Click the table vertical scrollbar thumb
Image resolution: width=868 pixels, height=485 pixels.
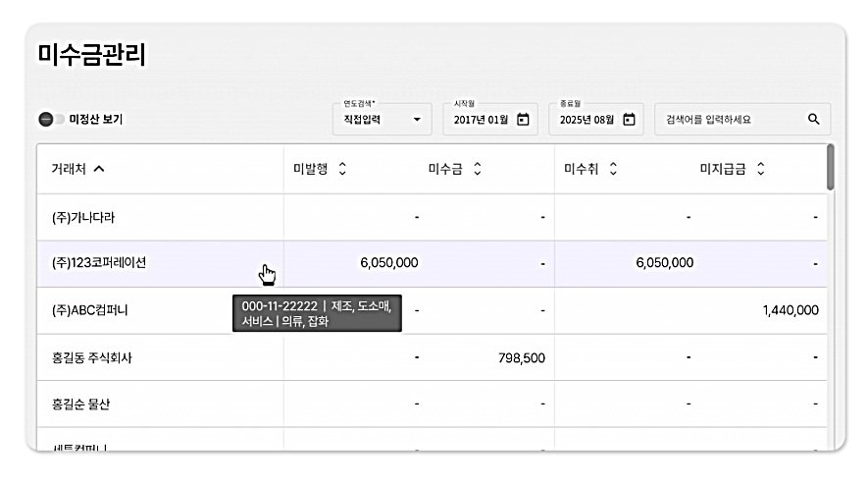(x=831, y=168)
